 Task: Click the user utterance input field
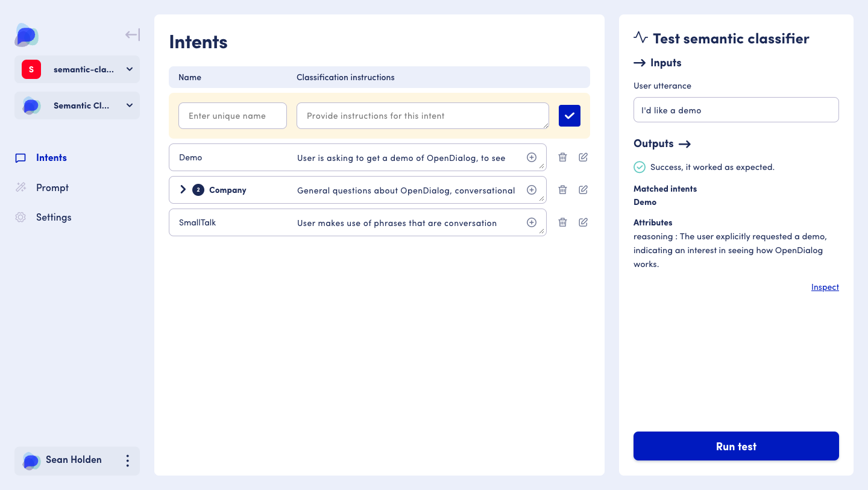tap(735, 110)
